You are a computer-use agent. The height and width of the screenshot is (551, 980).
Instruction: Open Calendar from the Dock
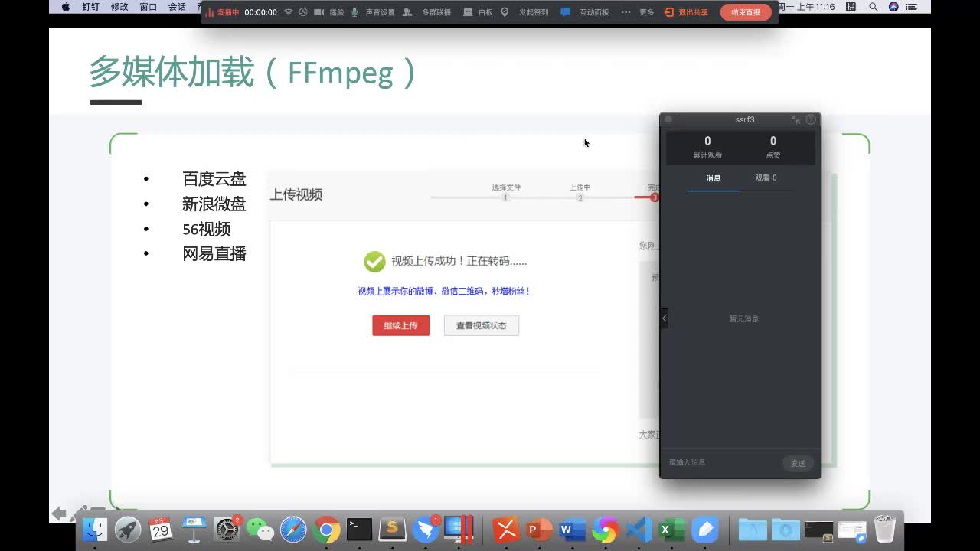click(x=161, y=530)
